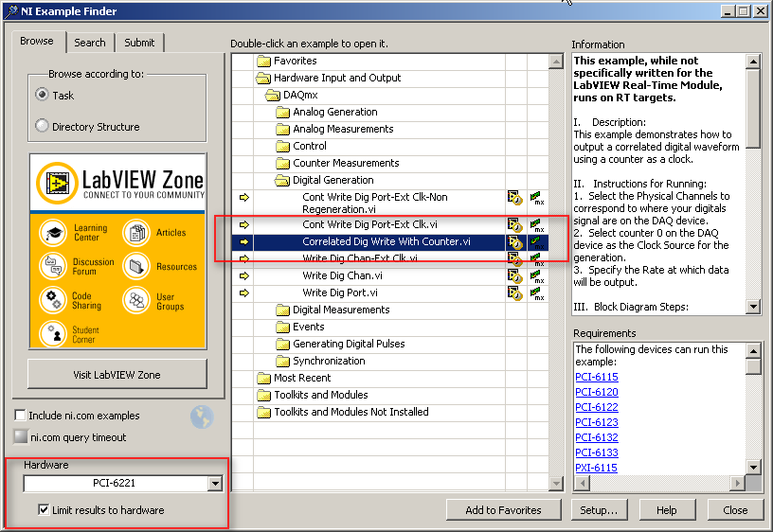Viewport: 773px width, 532px height.
Task: Toggle the ni.com query timeout checkbox
Action: click(20, 436)
